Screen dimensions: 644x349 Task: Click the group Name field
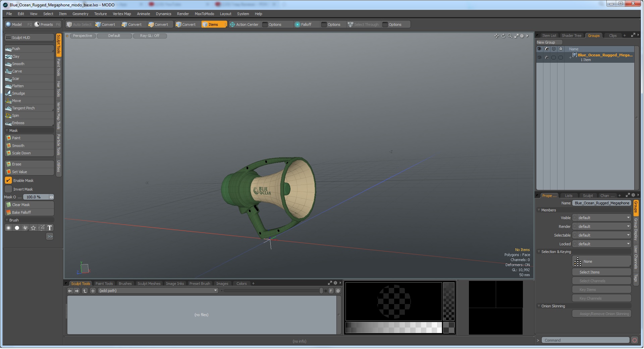(602, 203)
